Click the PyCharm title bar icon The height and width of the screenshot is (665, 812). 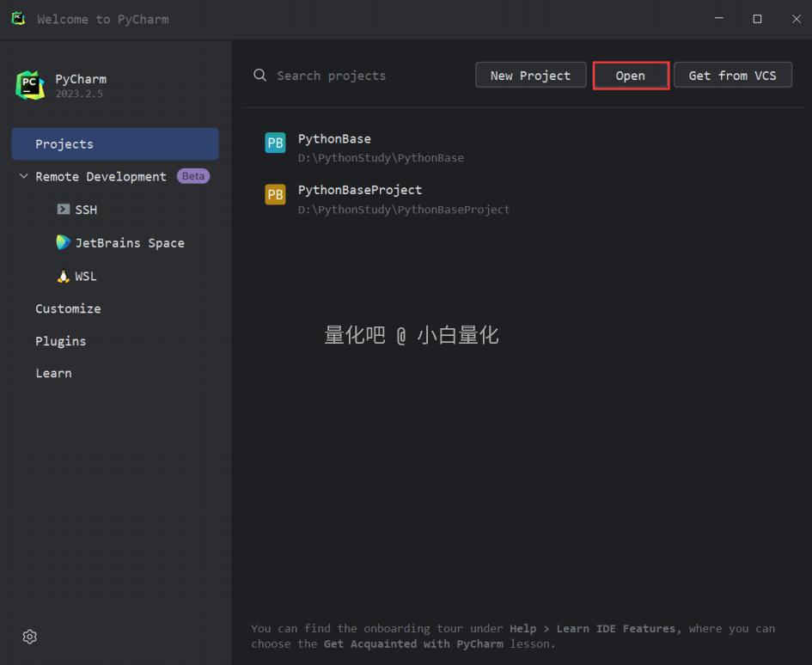18,18
